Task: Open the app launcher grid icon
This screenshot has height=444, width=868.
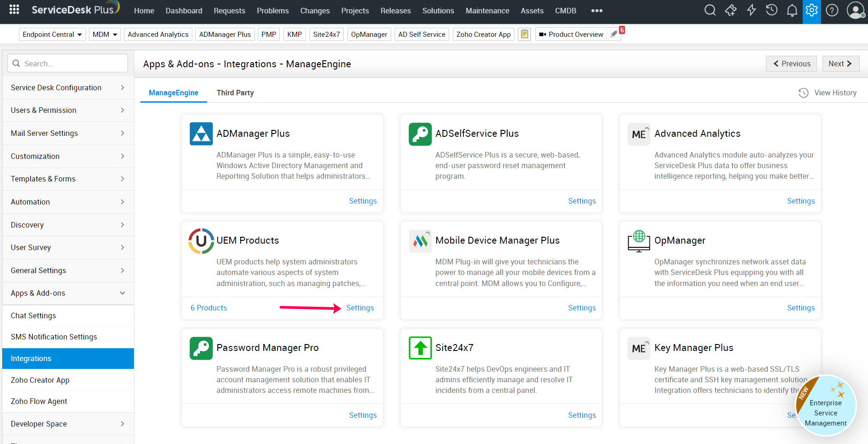Action: click(14, 10)
